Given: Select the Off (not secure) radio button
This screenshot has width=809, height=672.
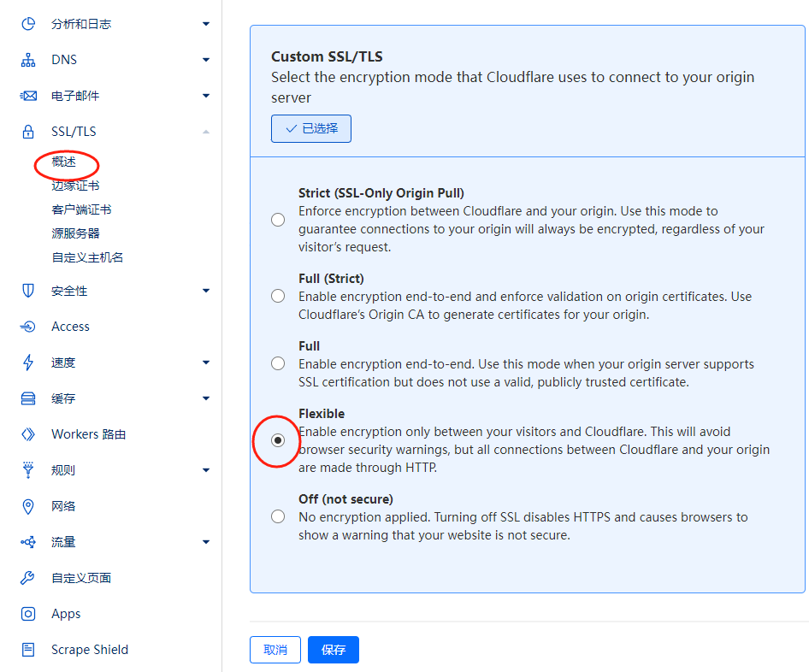Looking at the screenshot, I should coord(278,516).
